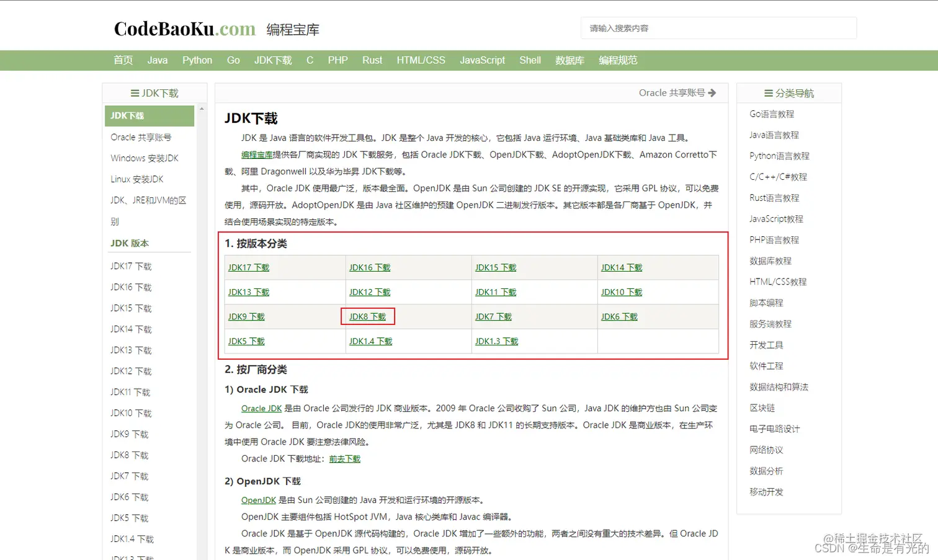Open the Rust menu in the navigation bar
The width and height of the screenshot is (938, 560).
tap(372, 60)
